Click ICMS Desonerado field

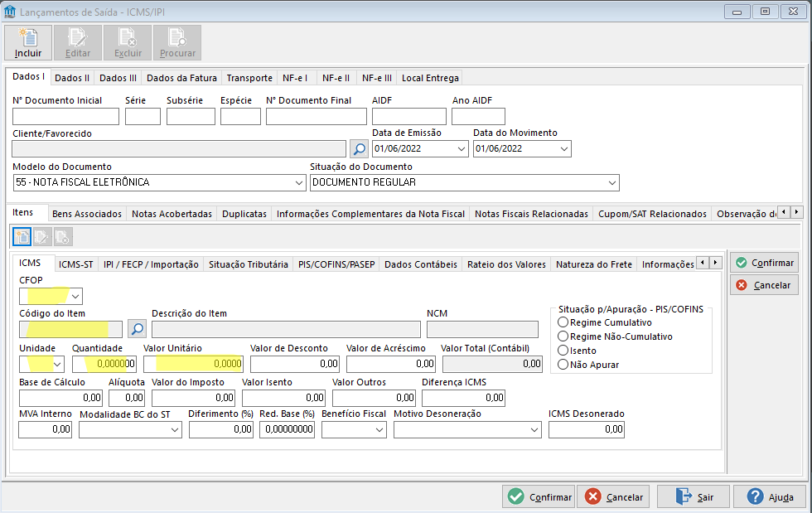point(587,429)
